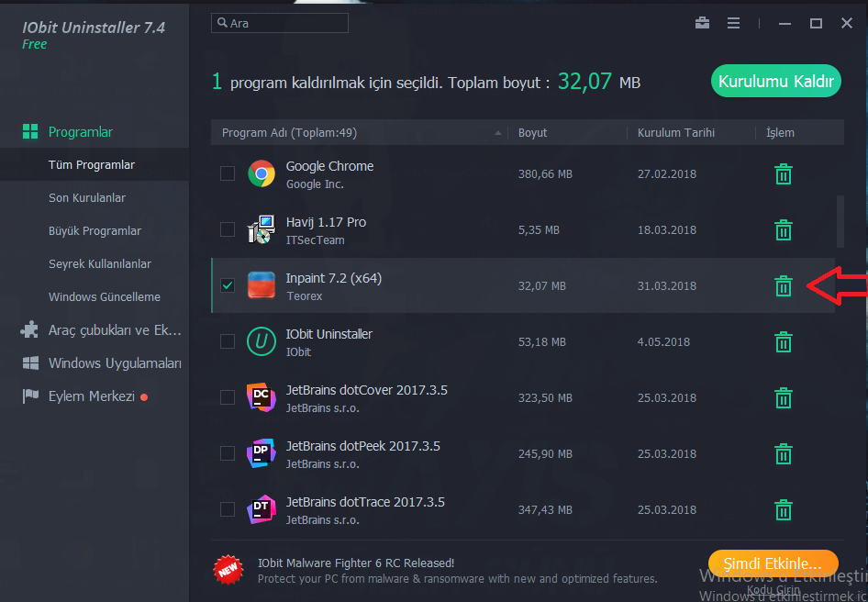Click trash icon for IObit Uninstaller row

[x=783, y=342]
